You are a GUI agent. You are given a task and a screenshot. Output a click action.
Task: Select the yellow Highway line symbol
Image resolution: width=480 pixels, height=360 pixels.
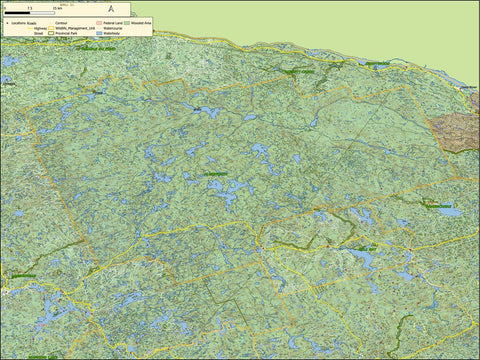pos(30,28)
